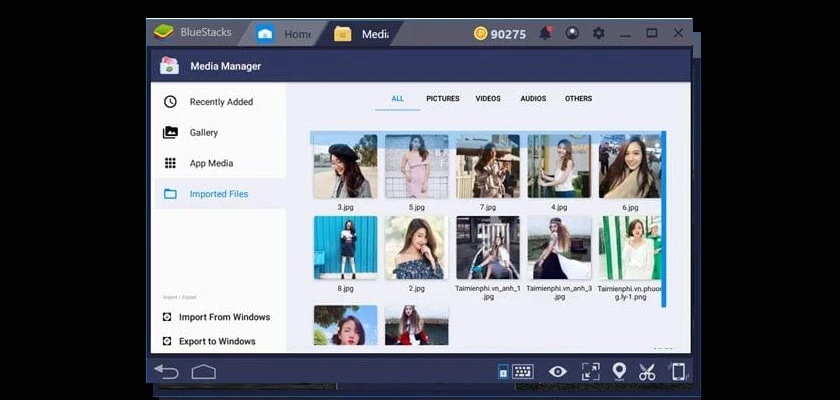Click the Export to Windows icon
This screenshot has width=840, height=400.
(167, 341)
